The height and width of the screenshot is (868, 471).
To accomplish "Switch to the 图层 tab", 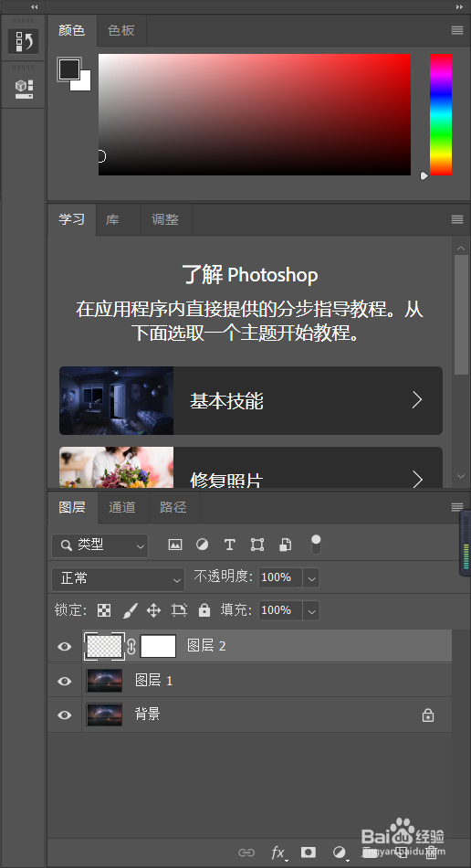I will [x=72, y=507].
